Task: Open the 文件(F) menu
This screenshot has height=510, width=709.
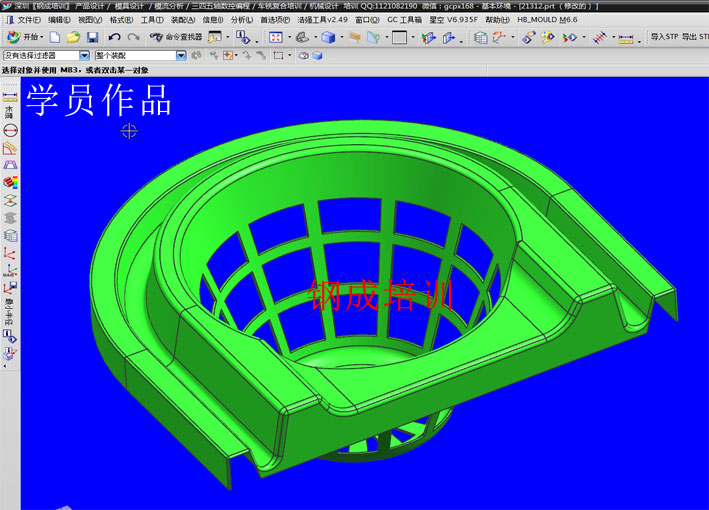Action: (28, 19)
